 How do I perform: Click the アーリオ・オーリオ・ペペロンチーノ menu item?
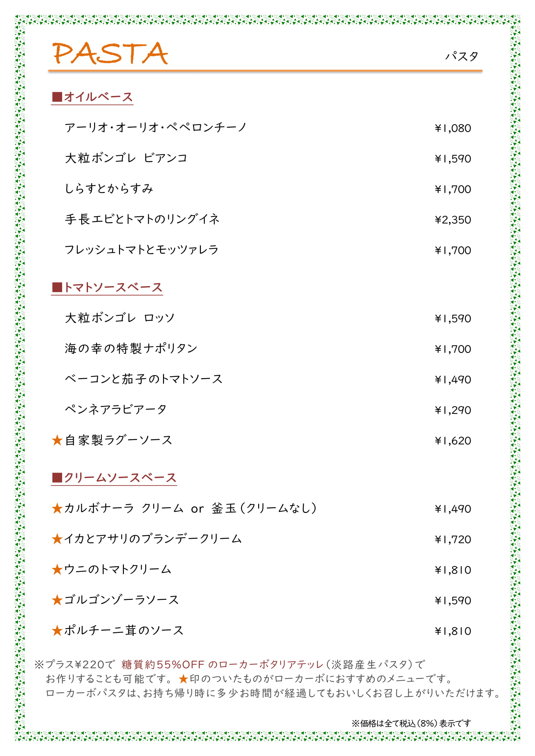pos(156,127)
